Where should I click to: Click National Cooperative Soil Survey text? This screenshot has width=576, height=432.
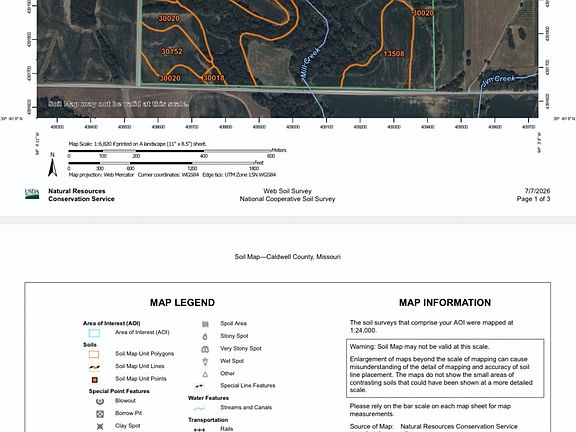tap(287, 199)
